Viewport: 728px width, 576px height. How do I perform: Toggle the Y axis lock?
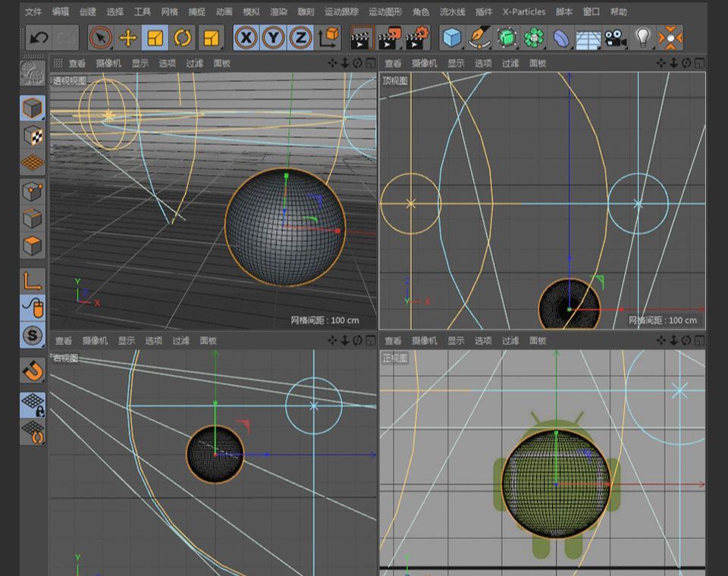(x=274, y=38)
